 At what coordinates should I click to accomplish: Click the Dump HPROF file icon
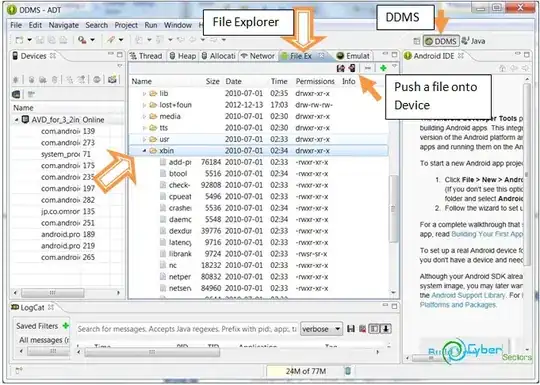tap(43, 80)
